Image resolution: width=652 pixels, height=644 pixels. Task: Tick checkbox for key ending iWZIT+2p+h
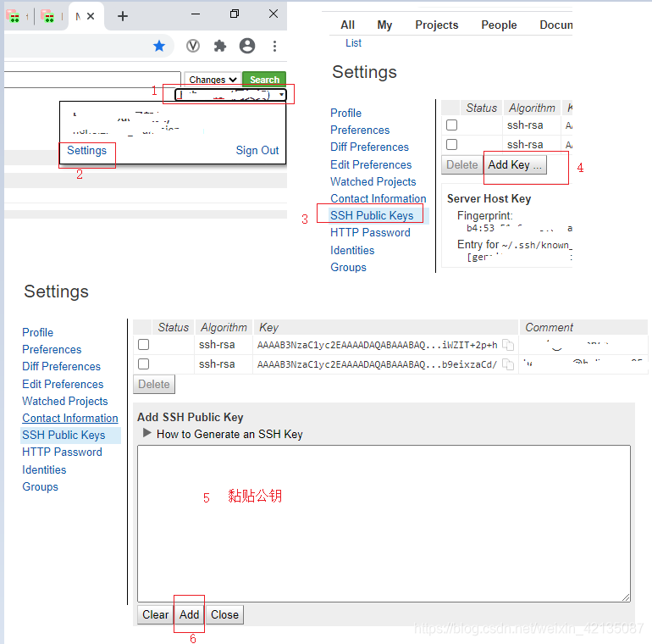coord(143,345)
